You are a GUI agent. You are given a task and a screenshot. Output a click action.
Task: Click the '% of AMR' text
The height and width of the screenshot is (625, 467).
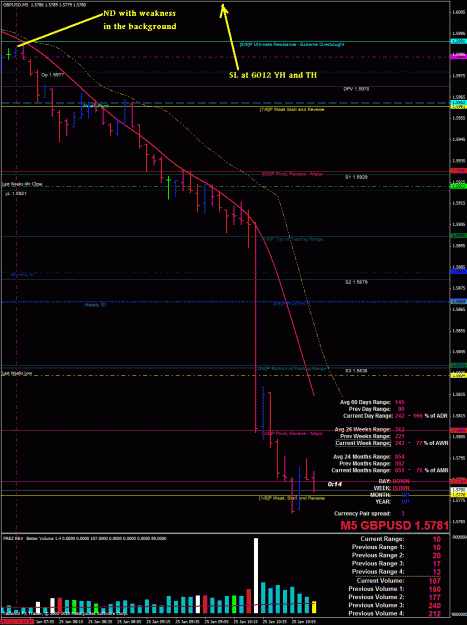tap(436, 470)
